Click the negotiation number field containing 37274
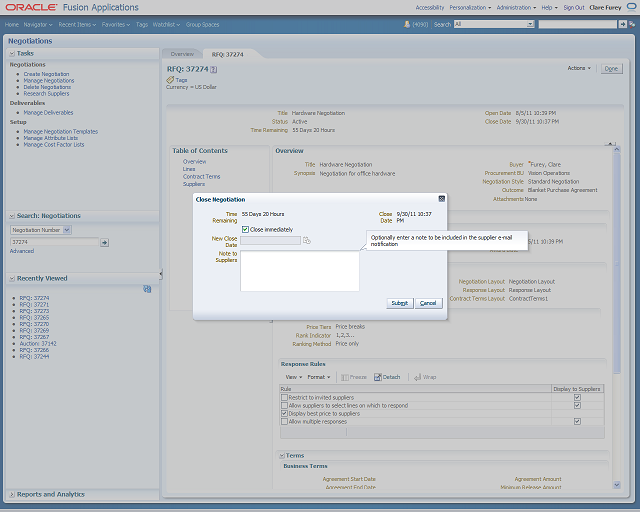 coord(54,242)
